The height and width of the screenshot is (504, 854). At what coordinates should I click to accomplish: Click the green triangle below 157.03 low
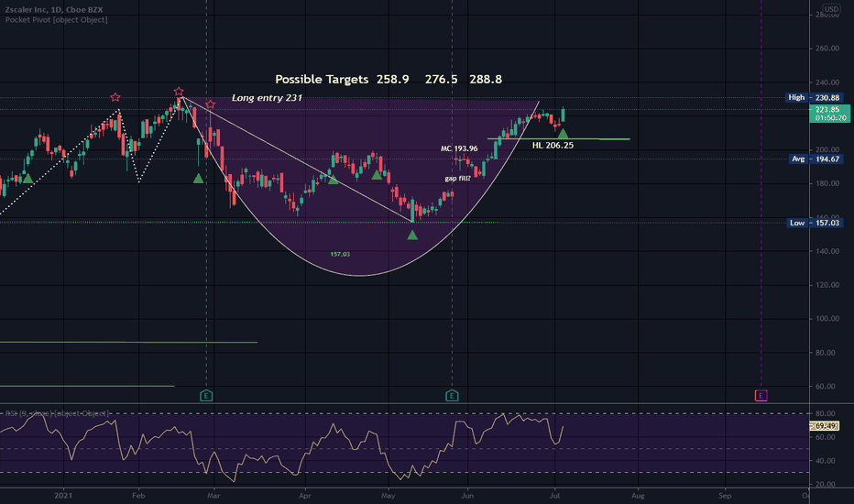coord(412,235)
